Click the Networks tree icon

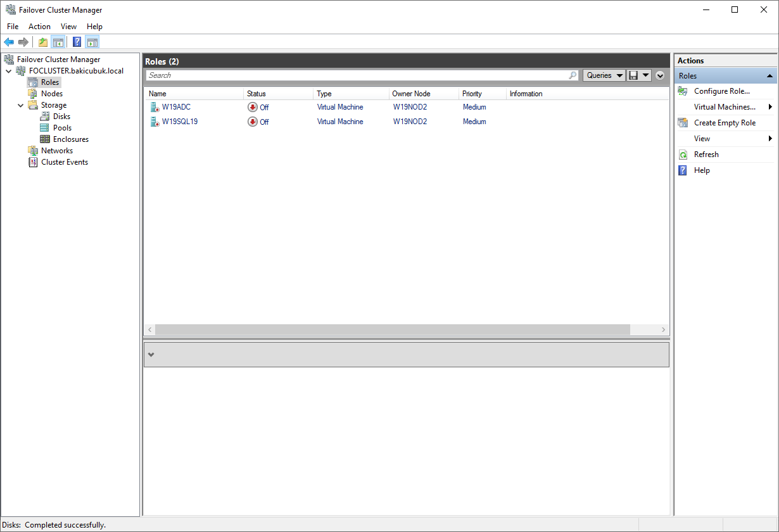tap(33, 151)
